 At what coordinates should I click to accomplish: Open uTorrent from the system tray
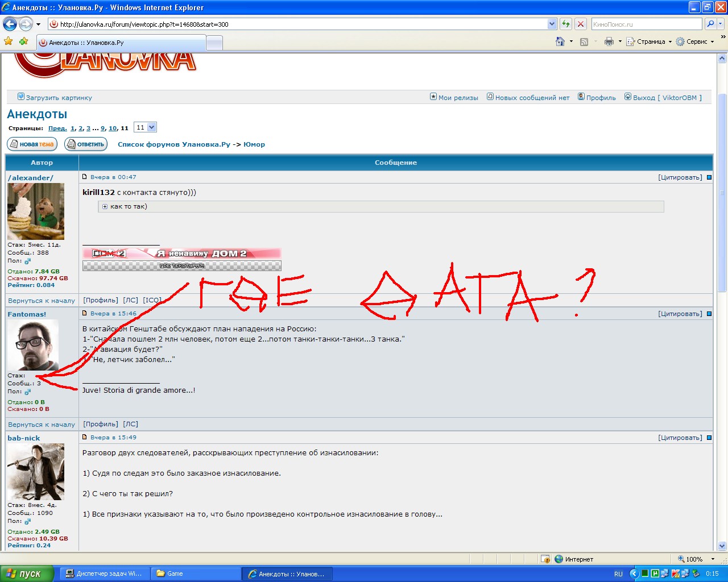[x=654, y=574]
